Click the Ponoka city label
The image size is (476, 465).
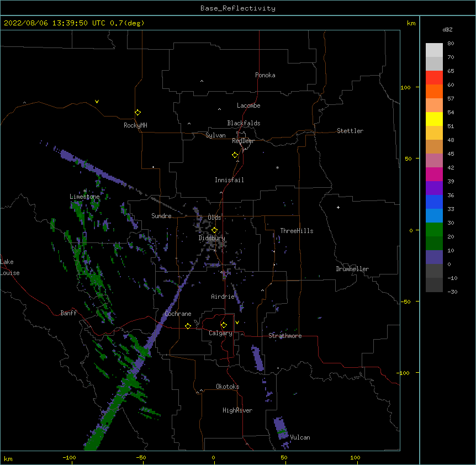(x=265, y=75)
